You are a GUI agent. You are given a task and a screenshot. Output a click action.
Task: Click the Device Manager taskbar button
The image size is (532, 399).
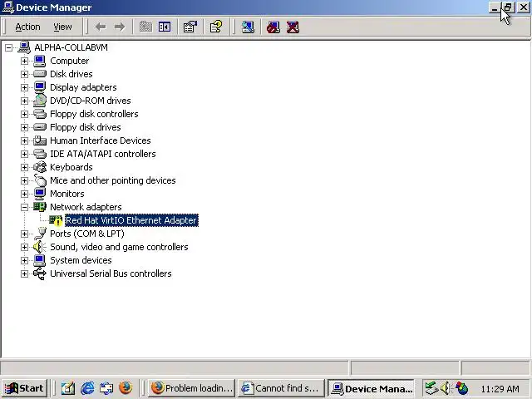372,388
